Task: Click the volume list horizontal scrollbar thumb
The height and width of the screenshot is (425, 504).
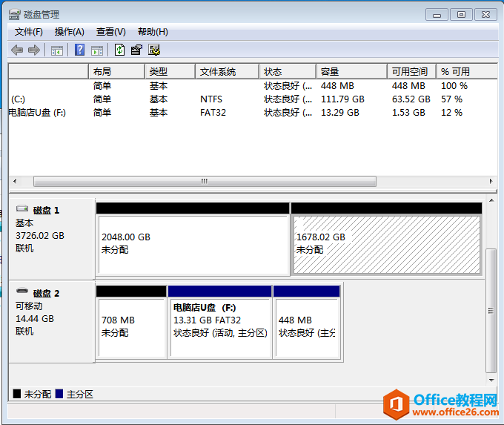Action: pos(205,182)
